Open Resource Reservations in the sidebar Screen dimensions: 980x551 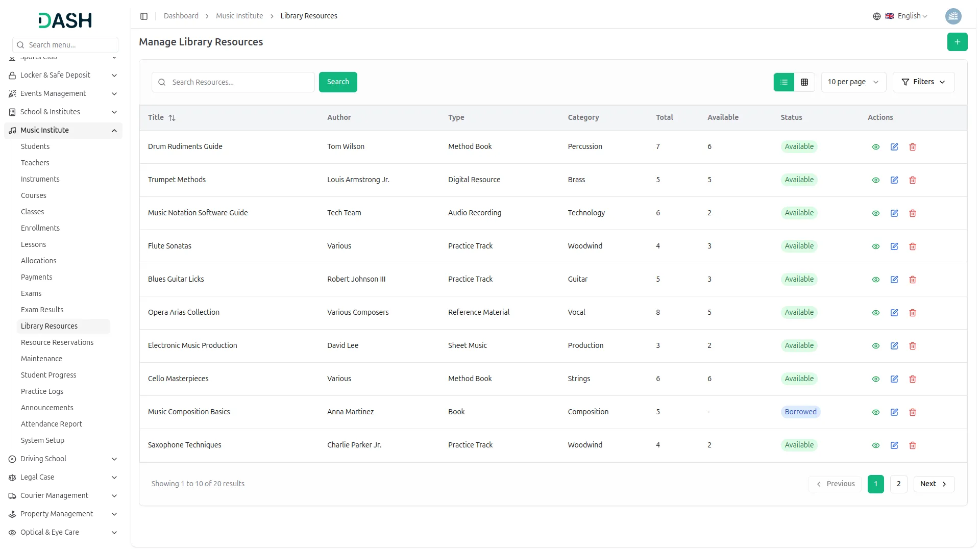click(57, 342)
